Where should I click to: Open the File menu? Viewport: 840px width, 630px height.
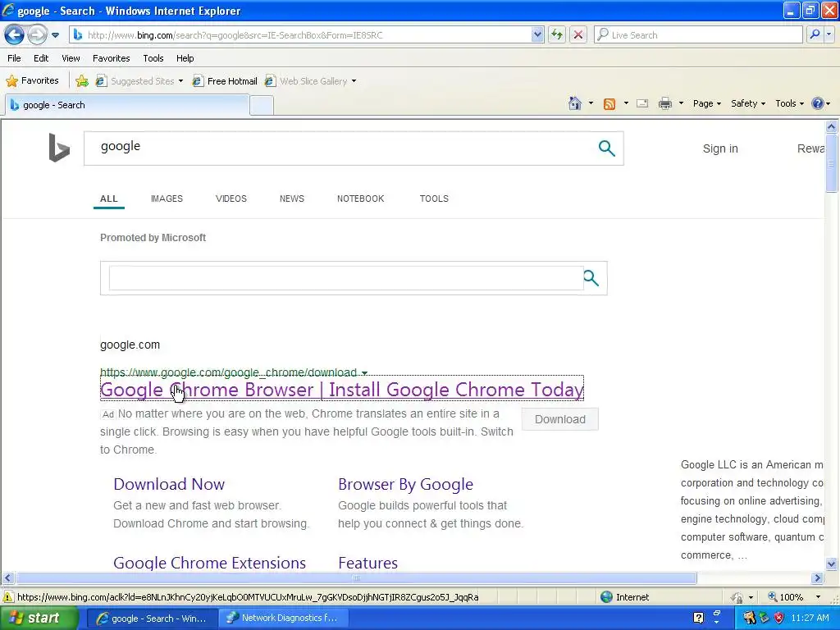pos(15,58)
